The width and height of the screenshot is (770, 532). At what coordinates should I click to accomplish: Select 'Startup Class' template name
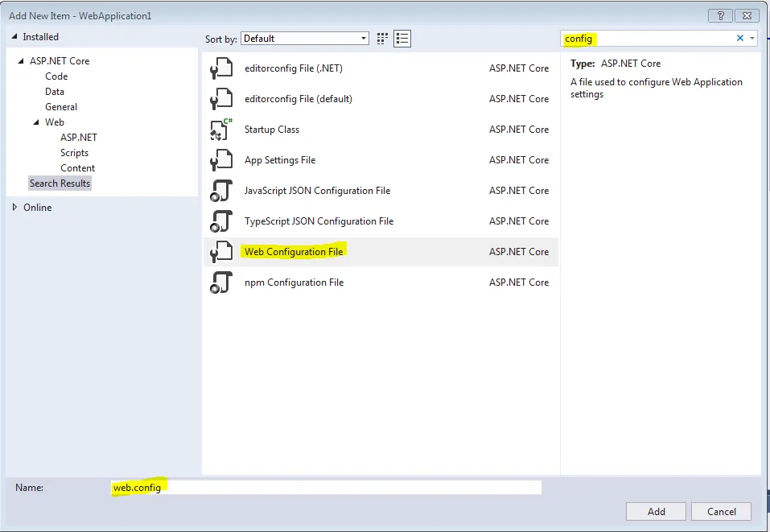click(x=272, y=130)
